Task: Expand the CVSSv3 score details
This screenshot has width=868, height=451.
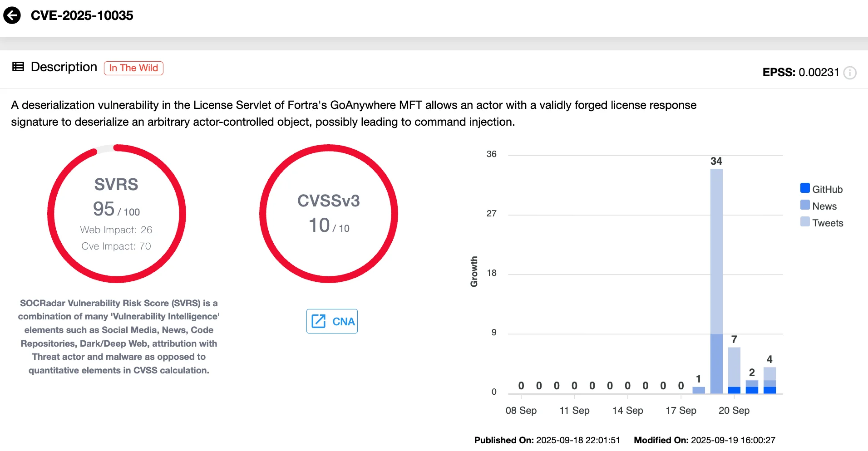Action: point(328,213)
